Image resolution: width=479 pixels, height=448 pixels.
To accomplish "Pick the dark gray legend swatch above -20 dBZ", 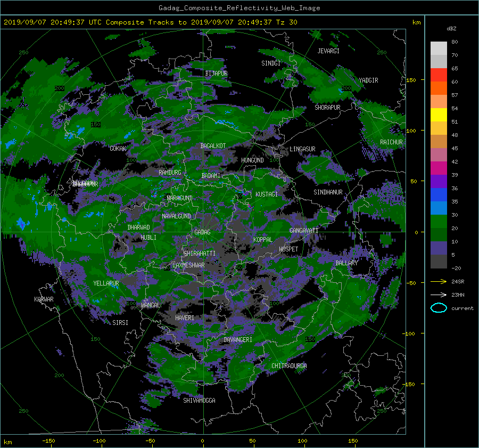I will pos(439,262).
